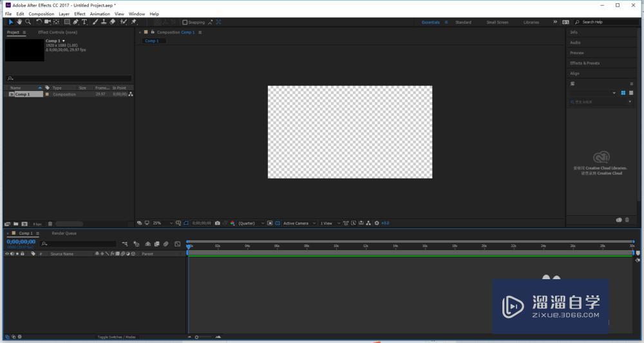Open the Animation menu
Screen dimensions: 644x343
coord(100,14)
